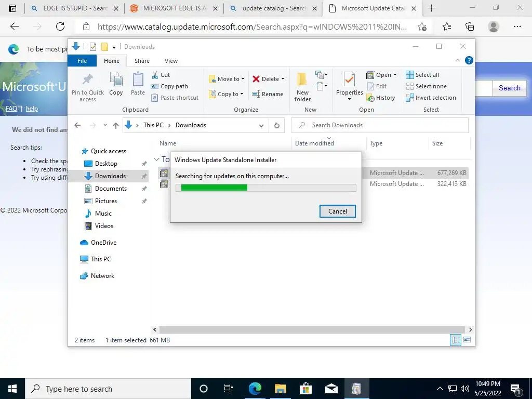This screenshot has height=399, width=532.
Task: Open the help link in Edge
Action: (32, 109)
